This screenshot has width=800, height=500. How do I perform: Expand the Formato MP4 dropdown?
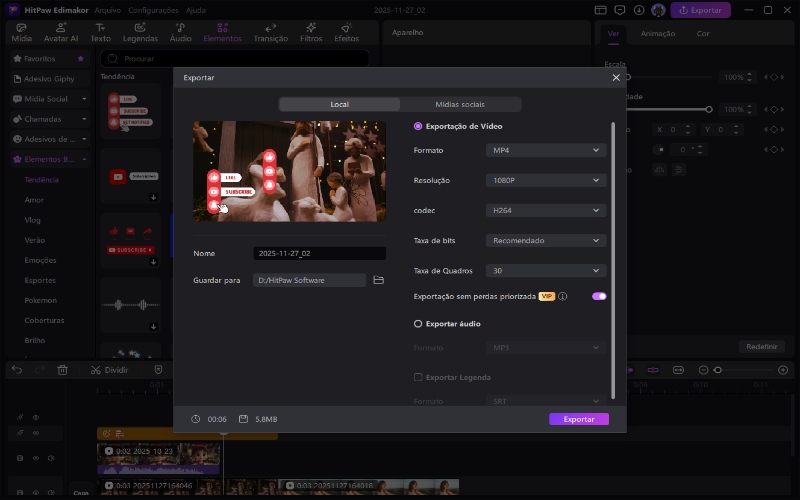tap(546, 150)
